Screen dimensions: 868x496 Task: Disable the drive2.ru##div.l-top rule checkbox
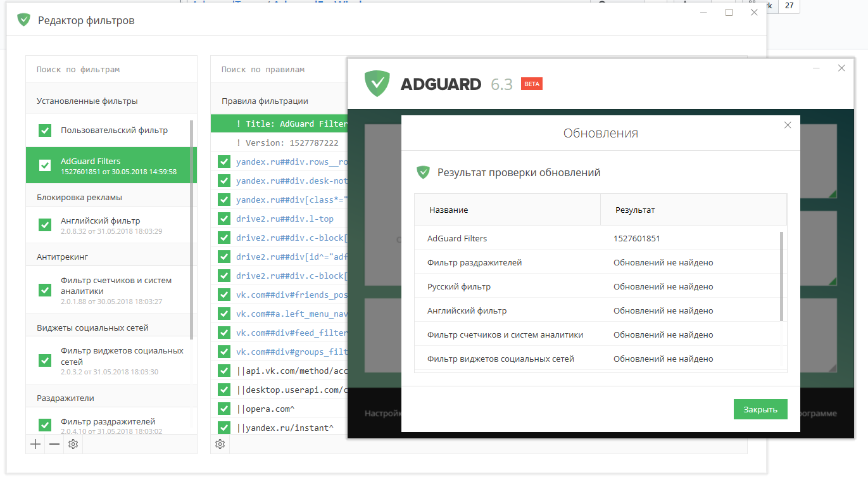224,219
